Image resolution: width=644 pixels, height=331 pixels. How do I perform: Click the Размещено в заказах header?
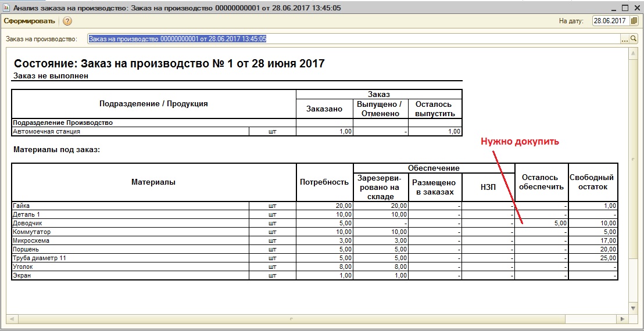click(435, 186)
